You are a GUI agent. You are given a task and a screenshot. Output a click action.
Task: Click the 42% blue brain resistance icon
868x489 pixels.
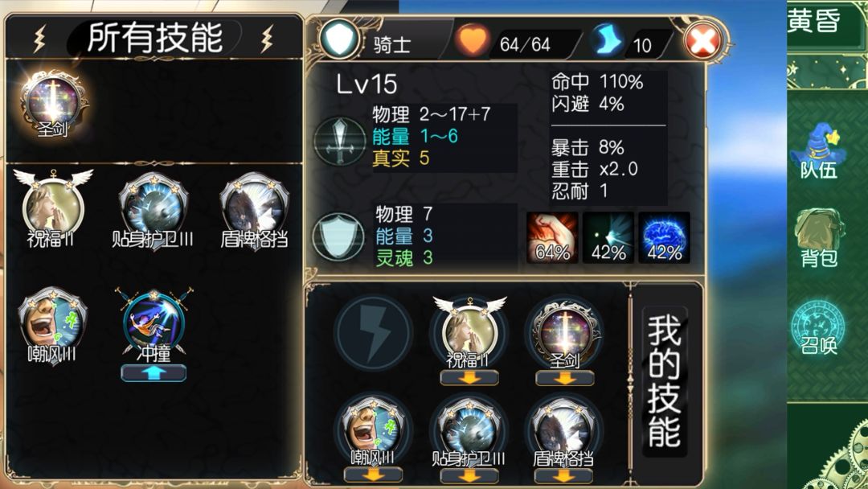(665, 237)
